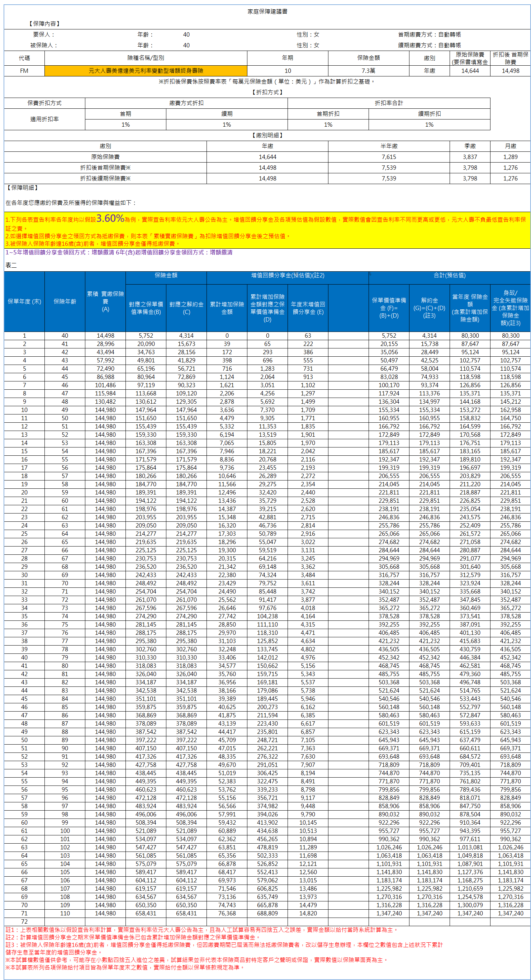Select year 71 value 688,809
The width and height of the screenshot is (531, 980).
[x=267, y=913]
